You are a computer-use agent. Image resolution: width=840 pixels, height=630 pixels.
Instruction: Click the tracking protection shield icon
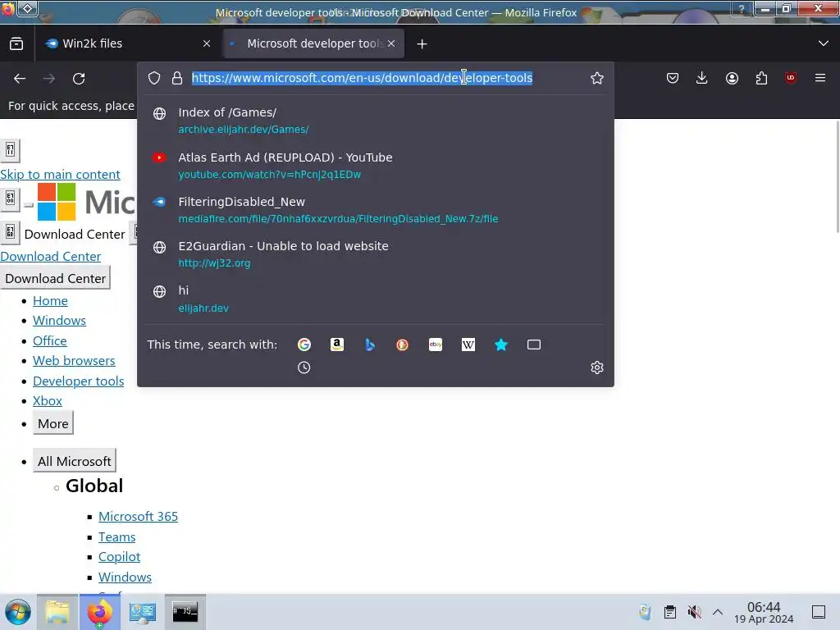click(154, 78)
